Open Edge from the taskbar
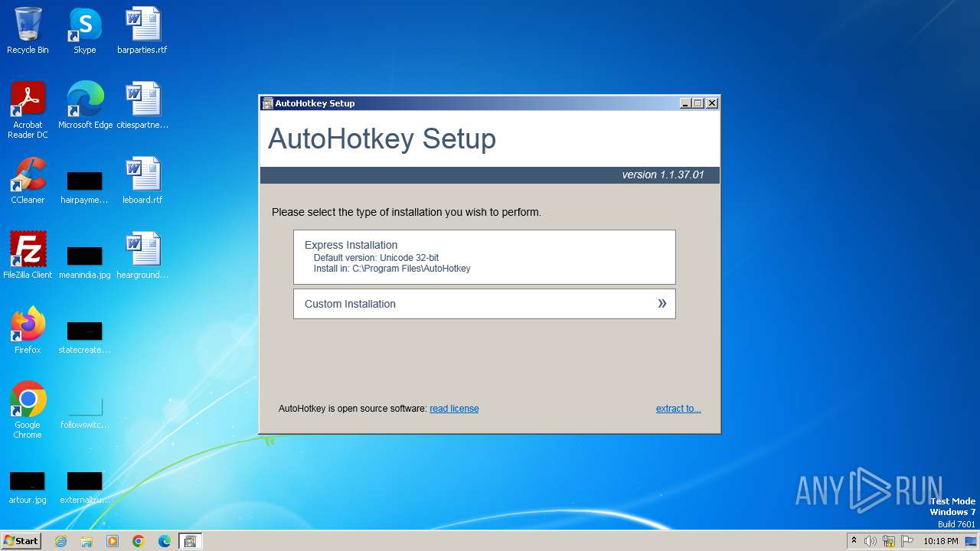 [x=165, y=541]
